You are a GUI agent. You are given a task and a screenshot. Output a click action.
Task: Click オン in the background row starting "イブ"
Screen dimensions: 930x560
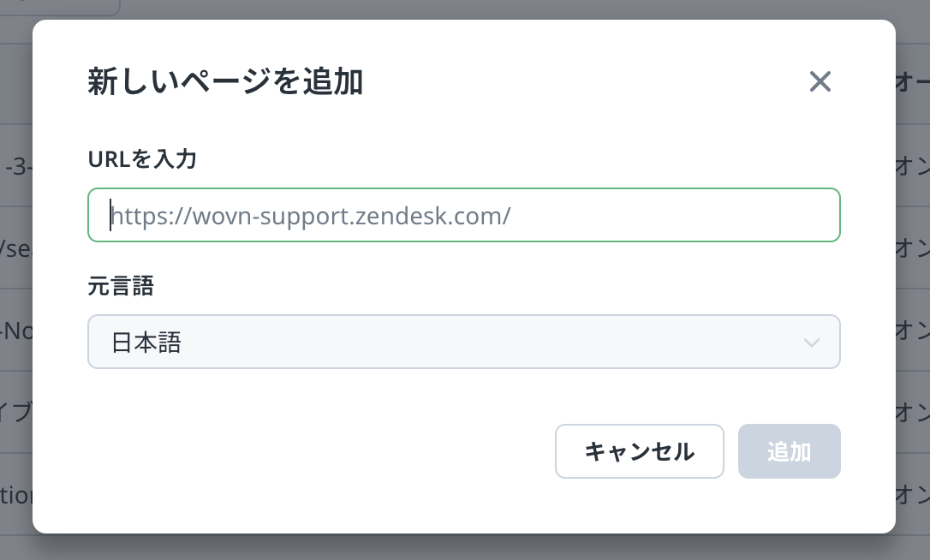(x=912, y=412)
